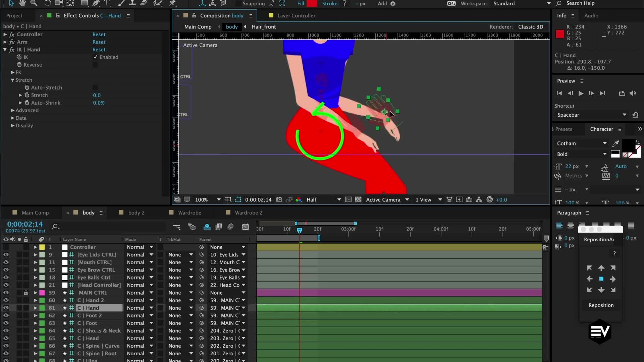This screenshot has height=362, width=644.
Task: Toggle Hide Shy Layers in timeline
Action: [x=207, y=227]
